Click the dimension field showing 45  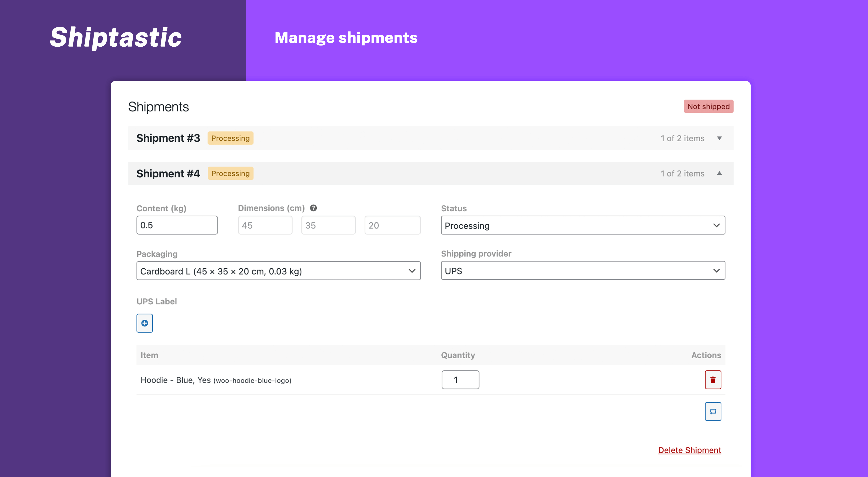(265, 225)
